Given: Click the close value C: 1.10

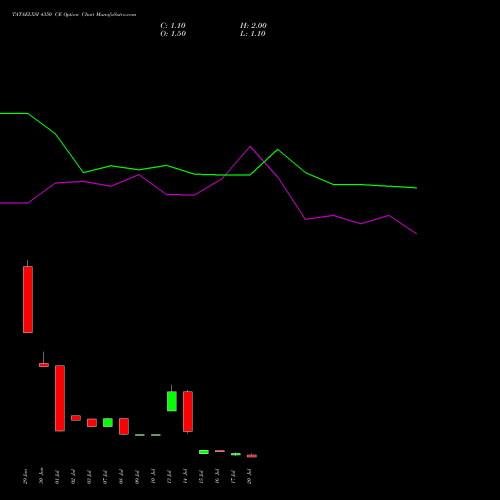Looking at the screenshot, I should (173, 26).
